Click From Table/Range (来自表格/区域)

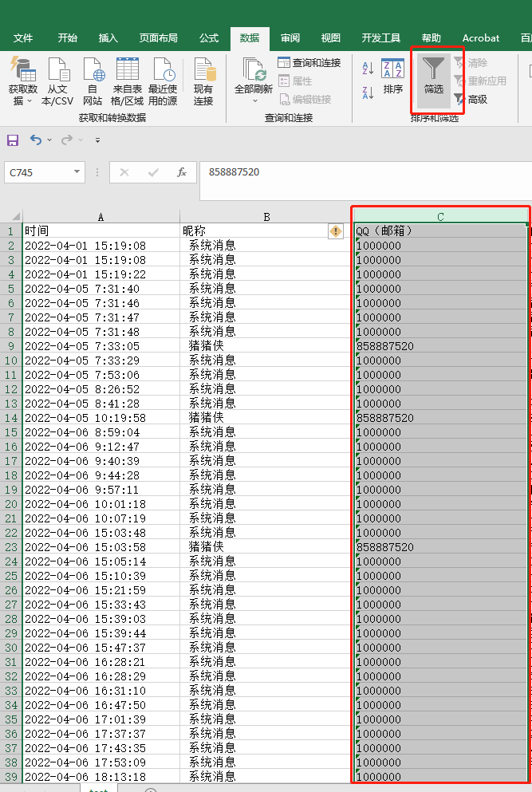point(128,81)
